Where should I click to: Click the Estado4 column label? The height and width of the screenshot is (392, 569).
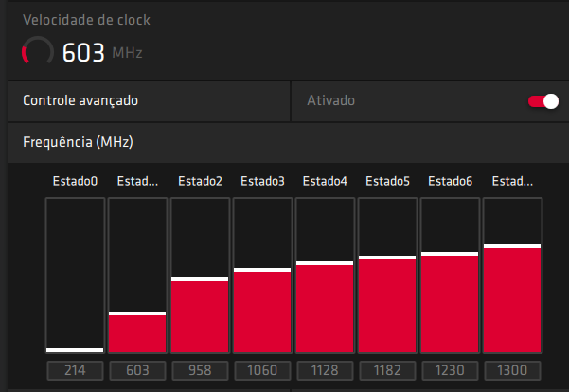pos(325,181)
